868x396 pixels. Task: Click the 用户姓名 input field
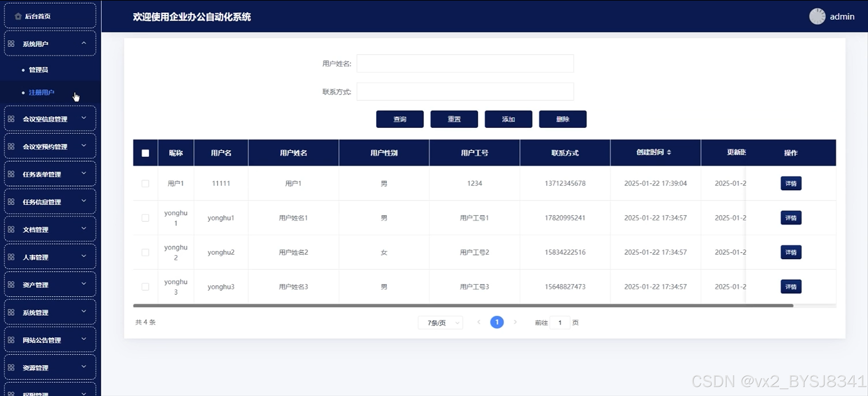coord(465,63)
